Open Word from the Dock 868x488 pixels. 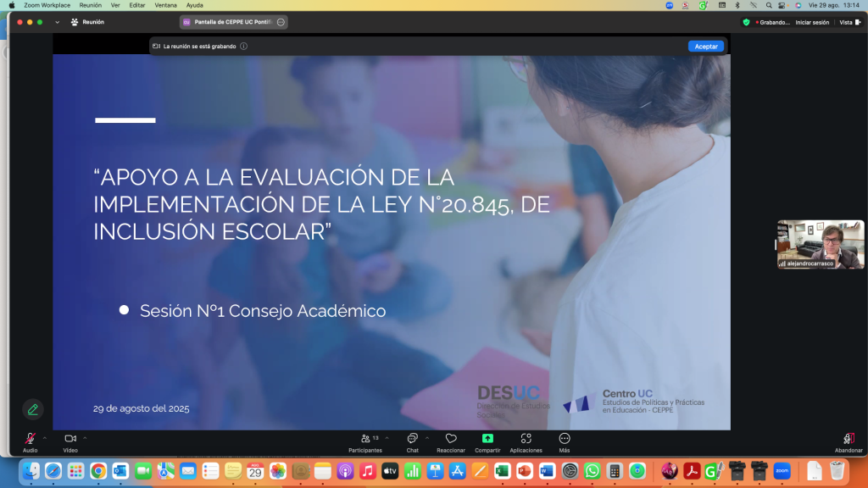[547, 471]
